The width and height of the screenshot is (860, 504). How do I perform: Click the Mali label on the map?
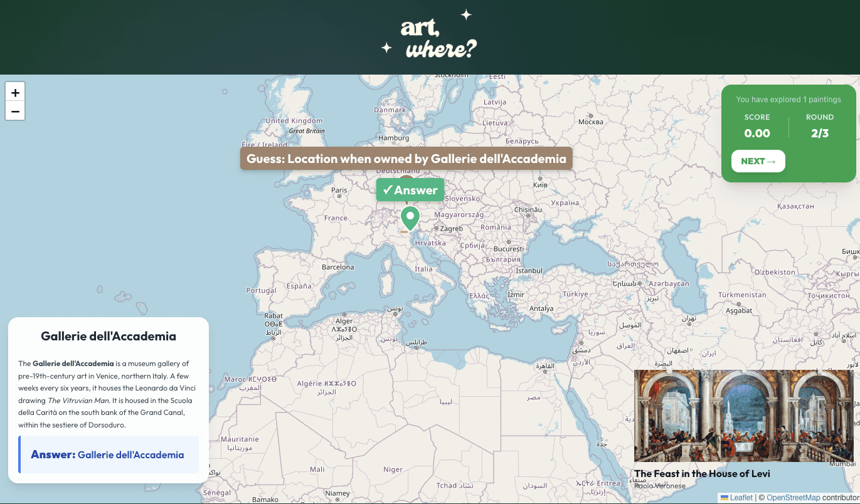pyautogui.click(x=317, y=469)
